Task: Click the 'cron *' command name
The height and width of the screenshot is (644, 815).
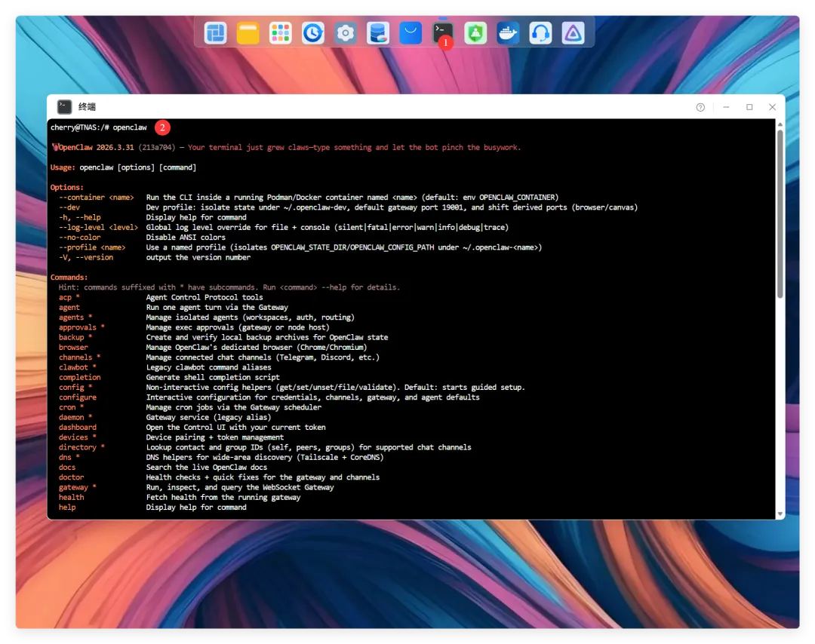Action: (x=71, y=407)
